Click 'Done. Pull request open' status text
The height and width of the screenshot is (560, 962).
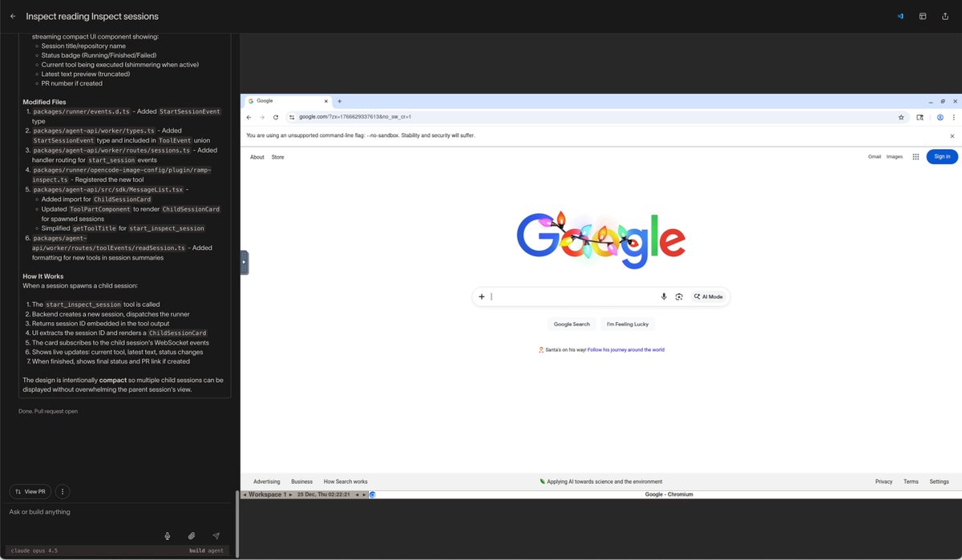pyautogui.click(x=48, y=411)
